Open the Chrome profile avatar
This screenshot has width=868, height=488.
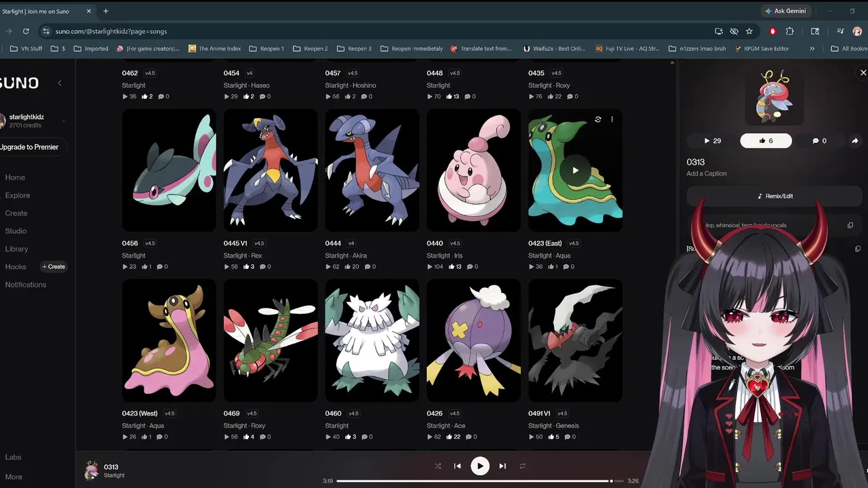click(857, 31)
